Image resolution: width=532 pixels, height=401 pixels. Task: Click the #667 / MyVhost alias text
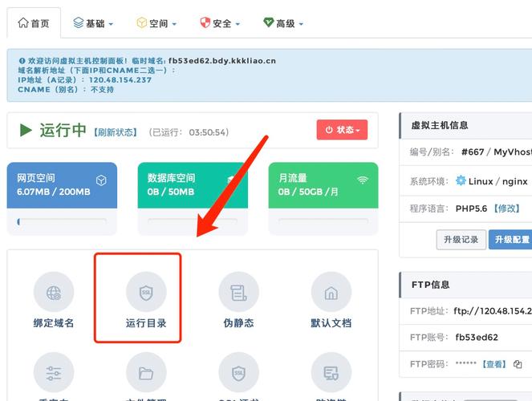497,152
